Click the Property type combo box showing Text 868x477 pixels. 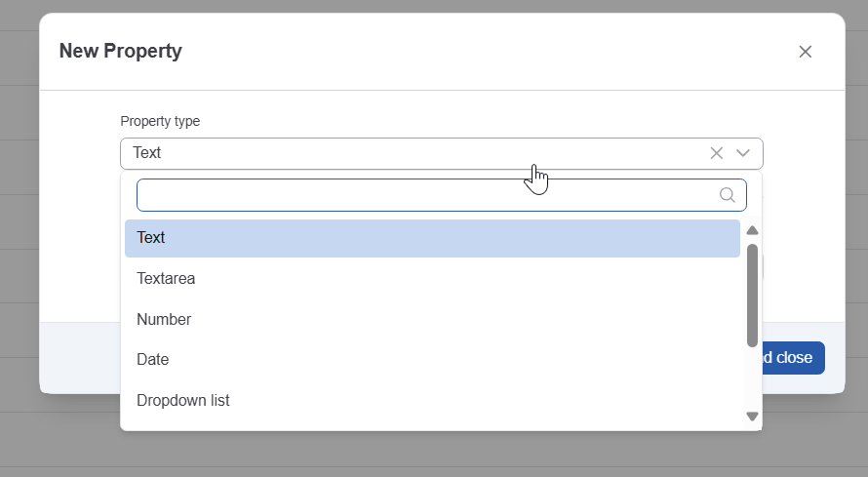point(410,153)
